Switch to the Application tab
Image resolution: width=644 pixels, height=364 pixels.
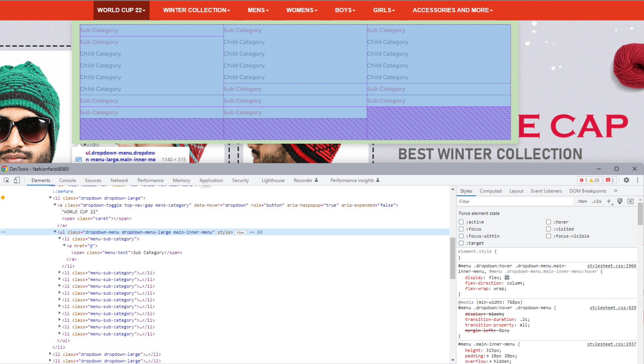(211, 180)
